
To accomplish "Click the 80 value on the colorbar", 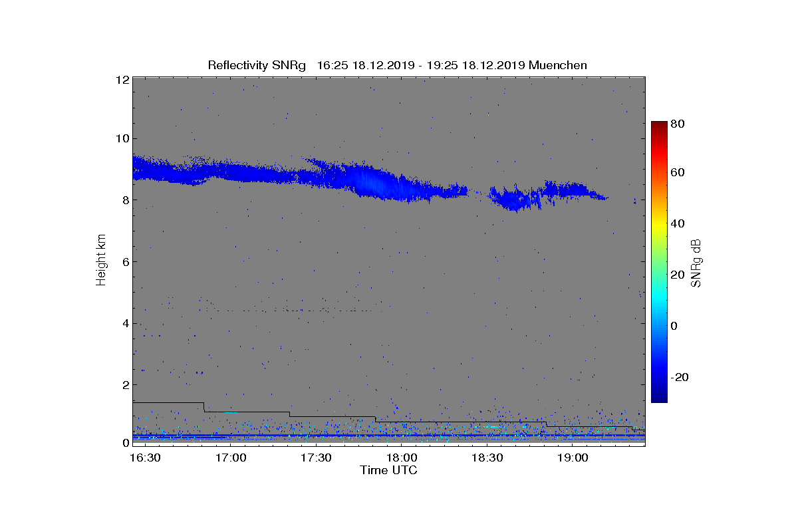I will [678, 124].
